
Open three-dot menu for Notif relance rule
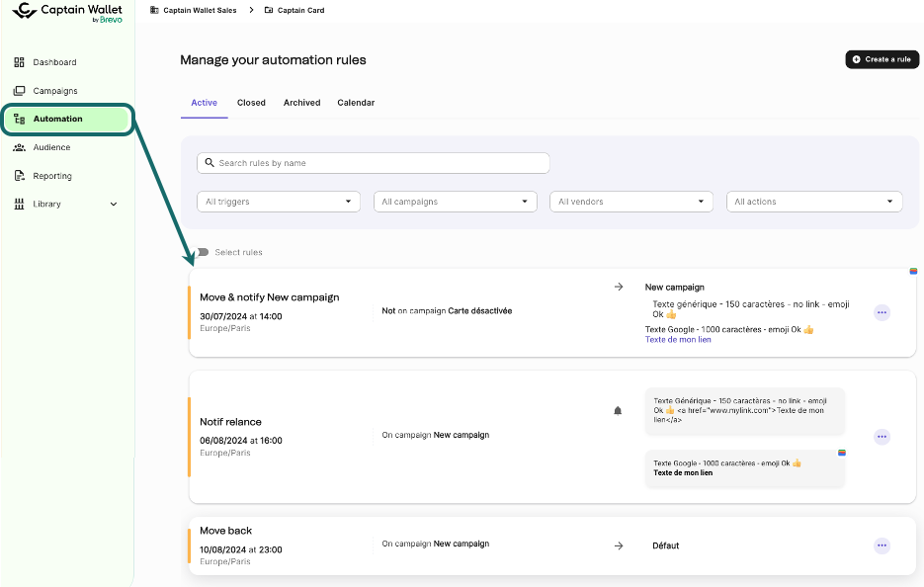882,437
